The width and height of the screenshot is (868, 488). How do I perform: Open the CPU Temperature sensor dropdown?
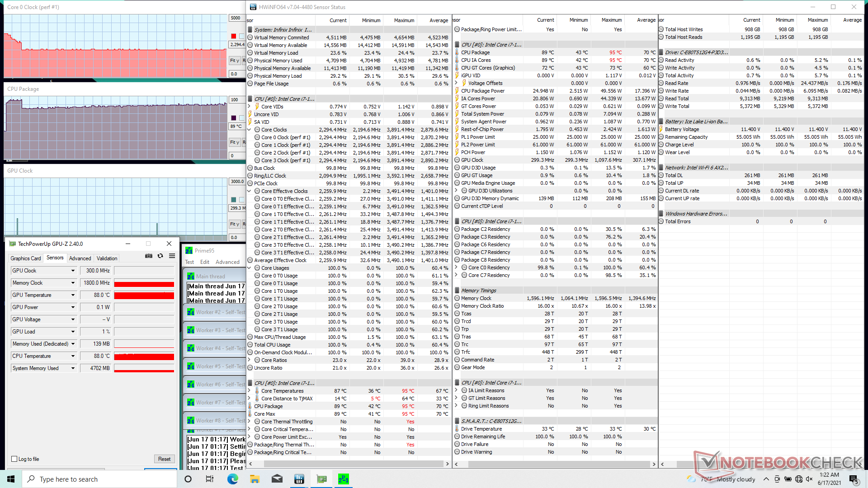coord(73,356)
